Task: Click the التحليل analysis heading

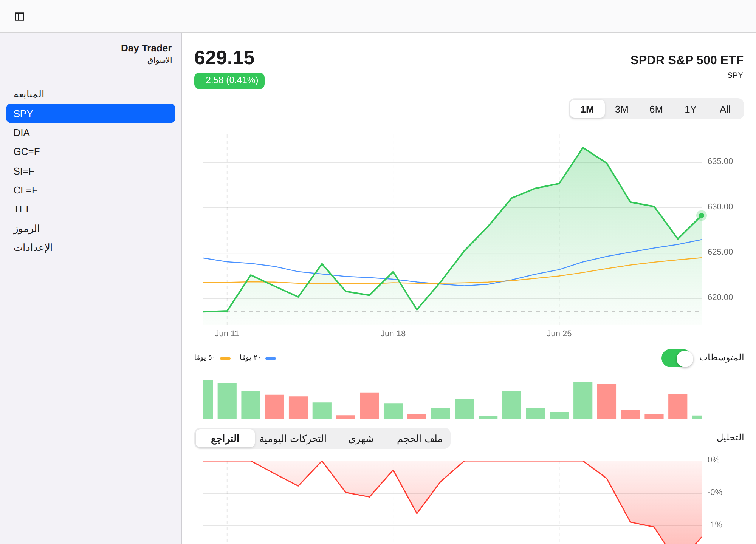Action: click(x=730, y=437)
